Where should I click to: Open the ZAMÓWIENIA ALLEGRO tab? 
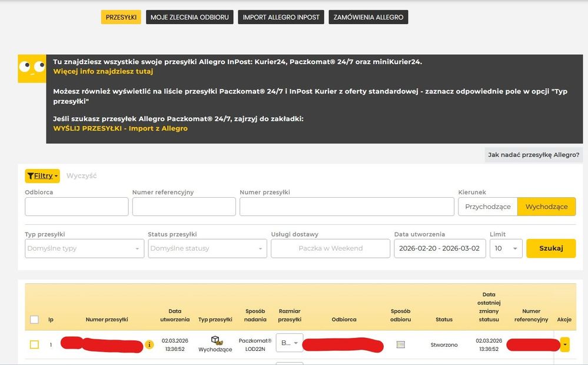tap(368, 16)
